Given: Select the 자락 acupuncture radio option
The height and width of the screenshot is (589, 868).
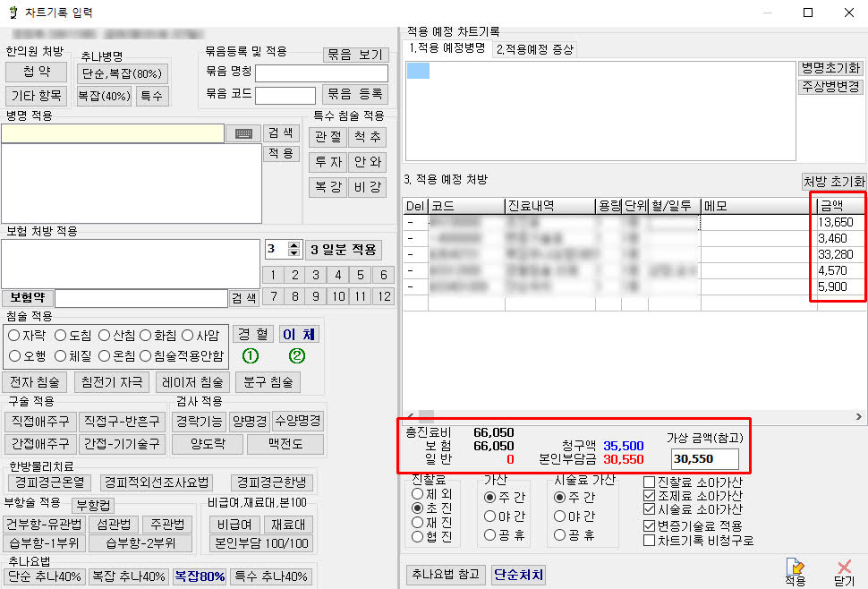Looking at the screenshot, I should click(13, 336).
